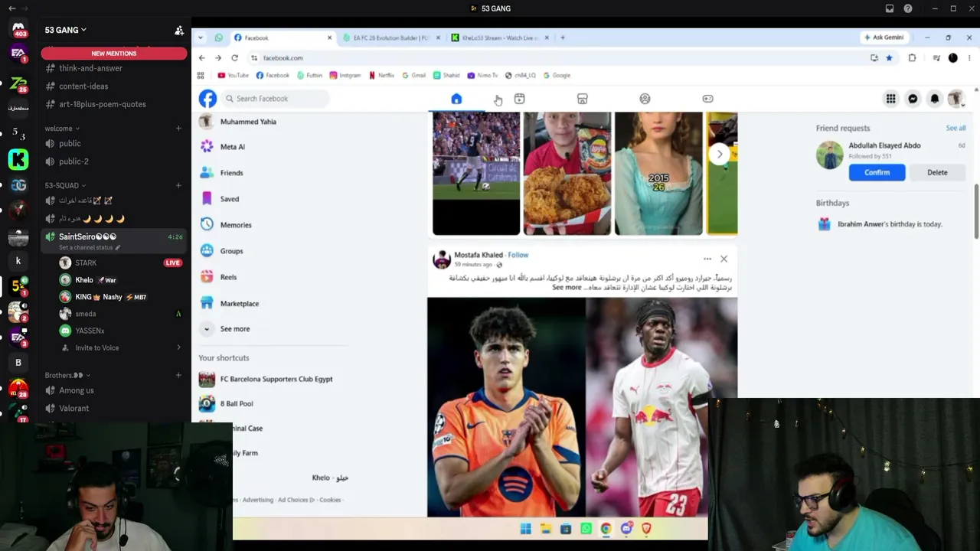Open Facebook Reels video icon in top bar
This screenshot has width=980, height=551.
click(x=519, y=99)
